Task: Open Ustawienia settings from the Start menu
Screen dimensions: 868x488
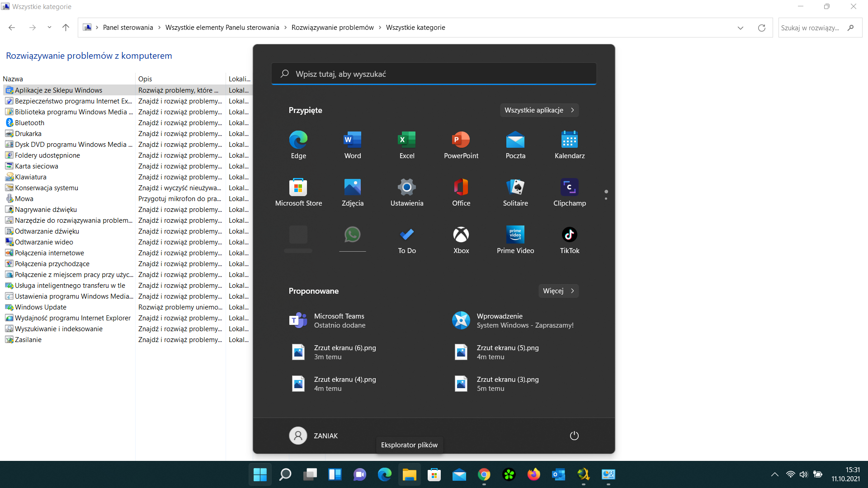Action: (407, 192)
